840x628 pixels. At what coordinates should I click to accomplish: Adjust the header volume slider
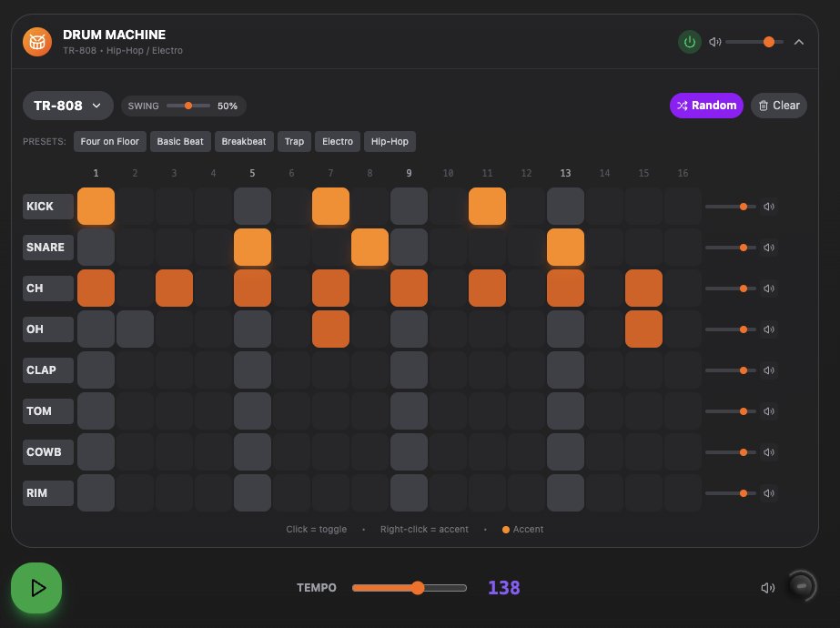click(x=754, y=42)
